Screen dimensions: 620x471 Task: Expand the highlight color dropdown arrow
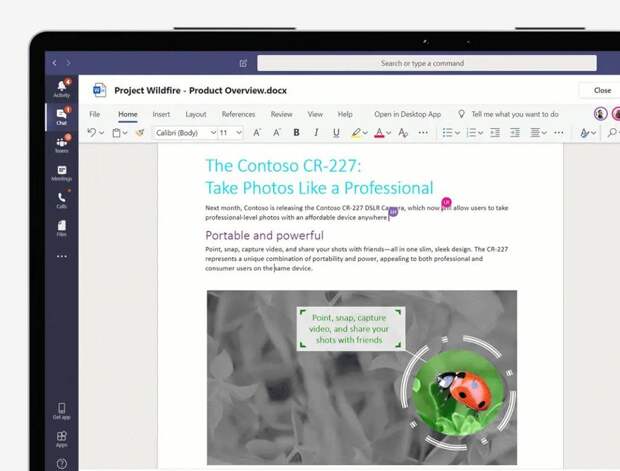click(x=365, y=133)
